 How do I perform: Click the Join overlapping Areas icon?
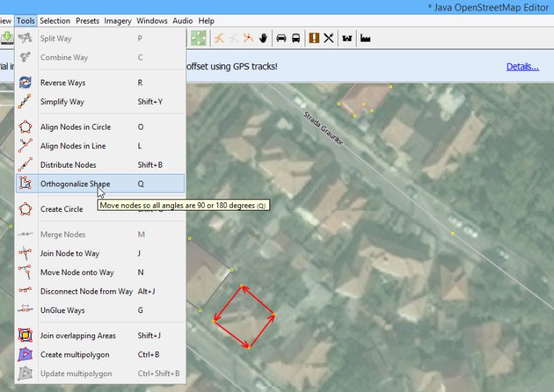25,335
